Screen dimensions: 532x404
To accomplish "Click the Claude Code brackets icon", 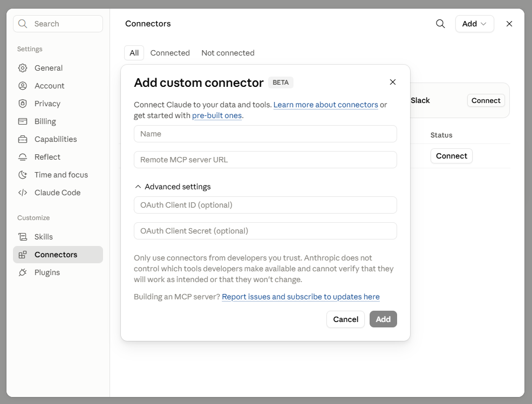I will click(x=23, y=193).
